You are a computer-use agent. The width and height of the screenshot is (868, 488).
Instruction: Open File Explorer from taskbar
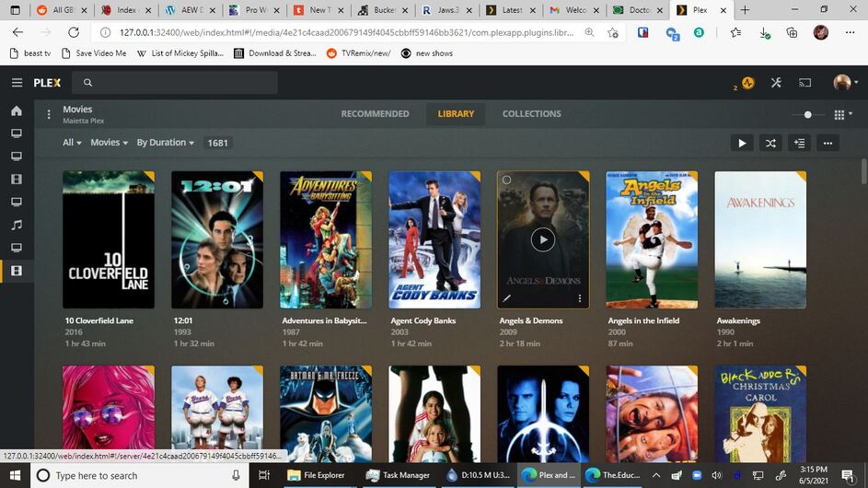click(317, 475)
